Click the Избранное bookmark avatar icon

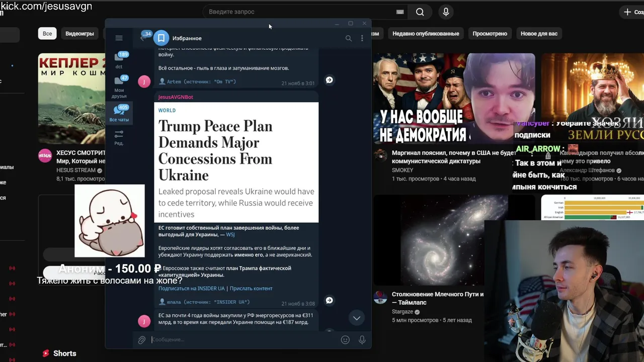pyautogui.click(x=161, y=38)
